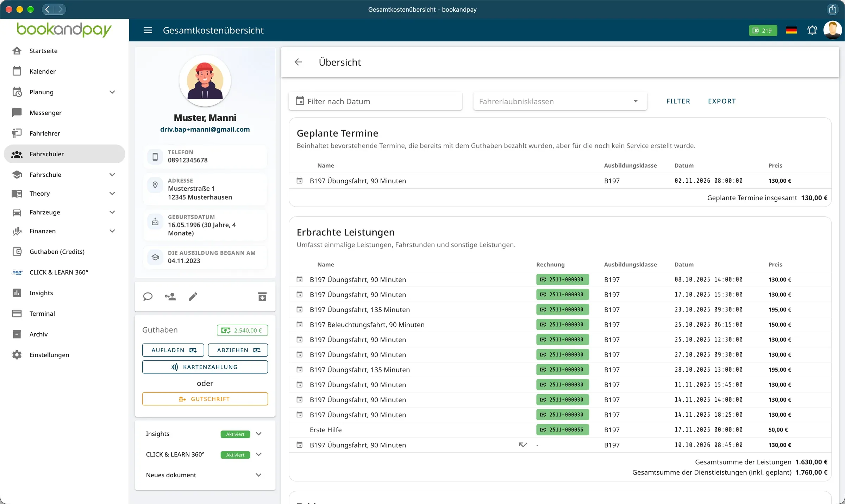
Task: Select Messenger in the sidebar
Action: [x=64, y=113]
